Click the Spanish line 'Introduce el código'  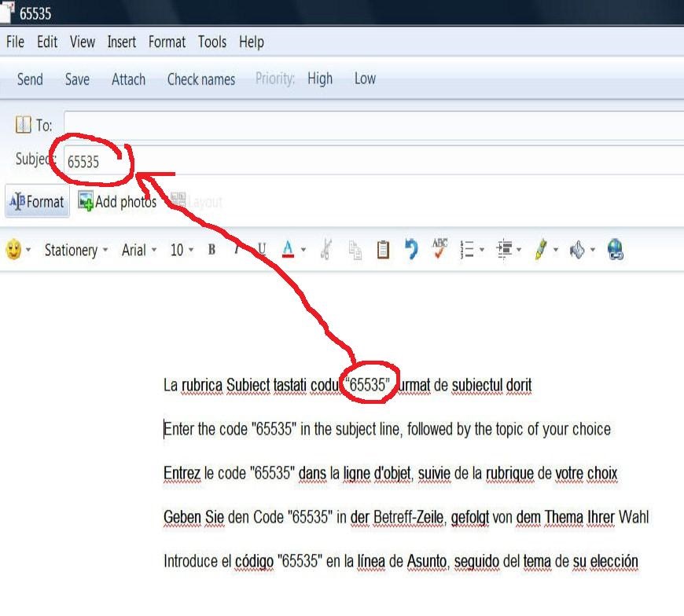pos(401,562)
